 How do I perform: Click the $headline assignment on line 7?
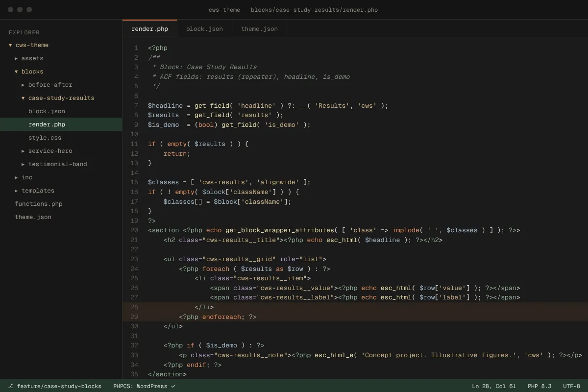pyautogui.click(x=268, y=105)
